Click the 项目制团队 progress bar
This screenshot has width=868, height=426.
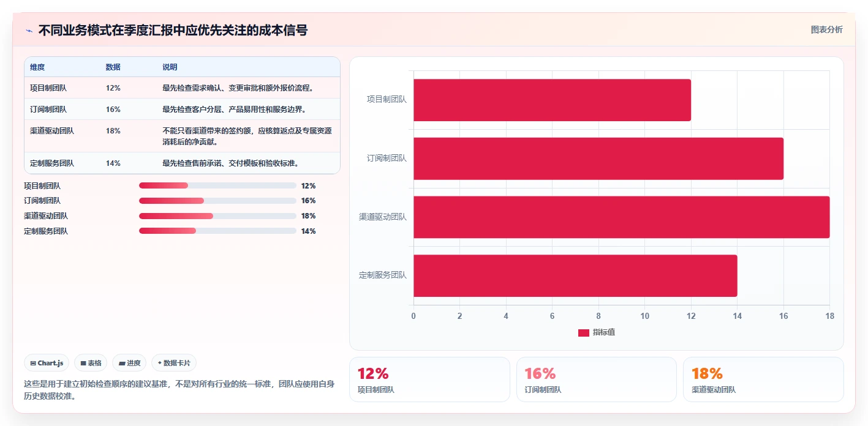tap(217, 185)
